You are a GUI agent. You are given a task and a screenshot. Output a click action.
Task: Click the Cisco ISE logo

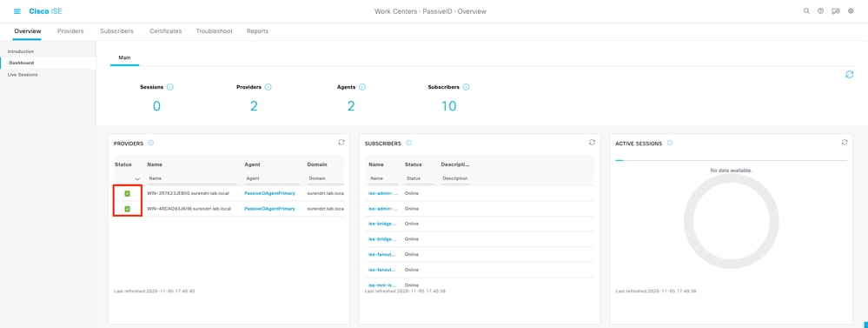click(x=45, y=11)
